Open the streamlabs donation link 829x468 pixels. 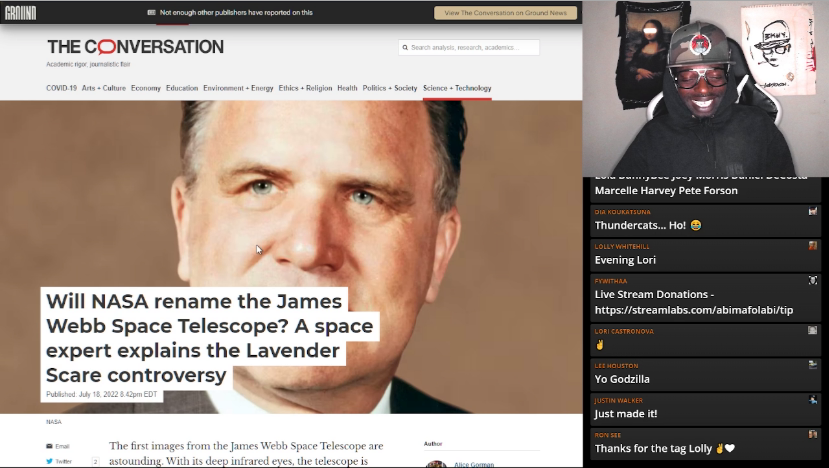click(x=694, y=310)
